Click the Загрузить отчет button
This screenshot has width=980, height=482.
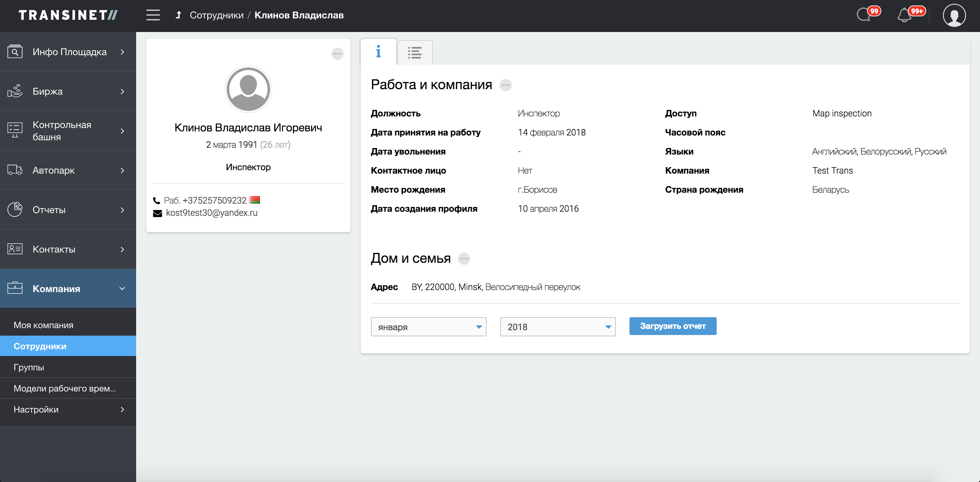[x=672, y=326]
